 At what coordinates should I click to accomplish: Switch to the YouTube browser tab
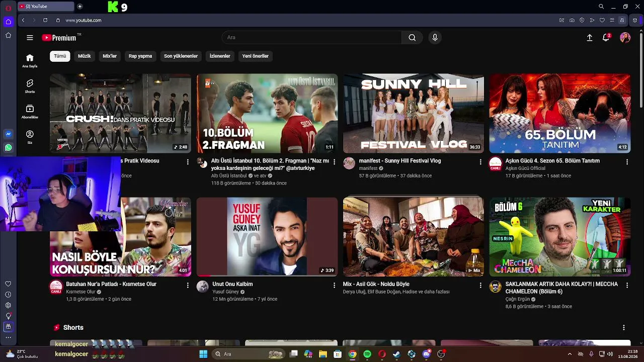click(45, 7)
